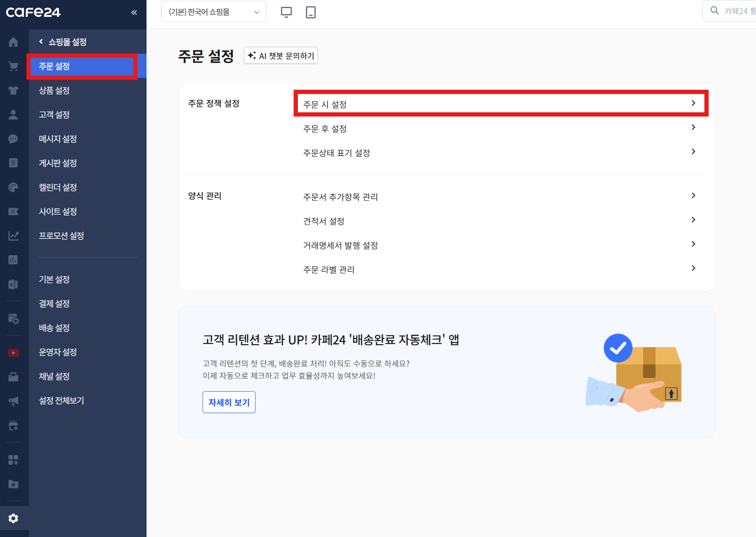Open the 주문서 추가항목 관리 link
Screen dimensions: 756x537
coord(340,197)
